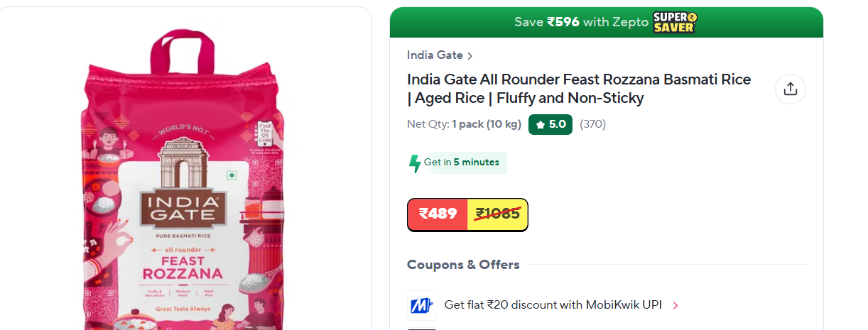Click the India Gate All Rounder product title

click(579, 89)
